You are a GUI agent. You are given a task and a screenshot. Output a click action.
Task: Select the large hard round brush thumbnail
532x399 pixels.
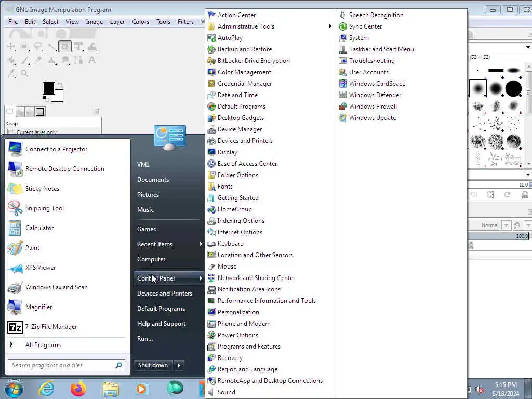(x=513, y=88)
